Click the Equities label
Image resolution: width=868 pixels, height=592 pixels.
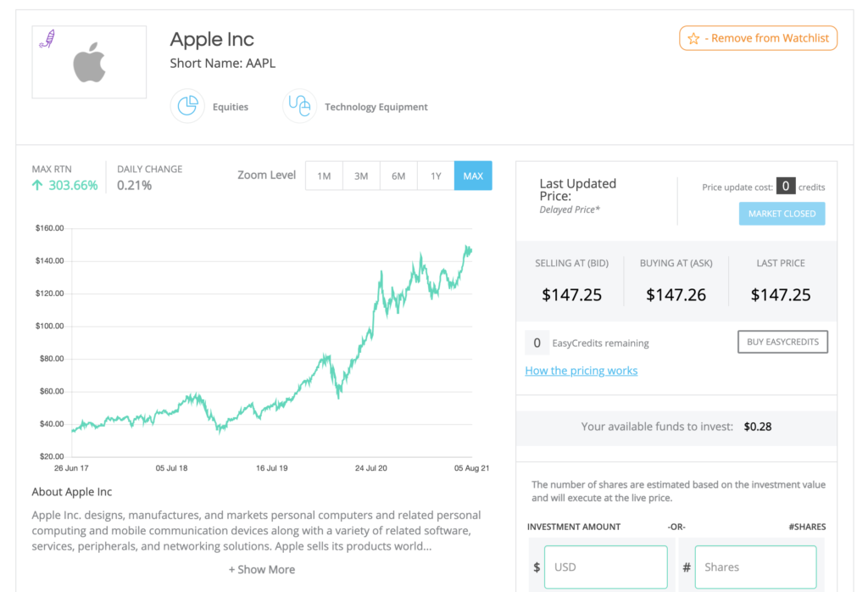pyautogui.click(x=231, y=107)
